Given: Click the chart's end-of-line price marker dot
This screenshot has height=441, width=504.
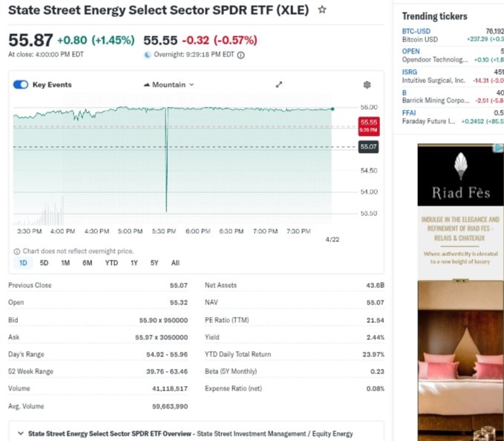Looking at the screenshot, I should coord(333,109).
